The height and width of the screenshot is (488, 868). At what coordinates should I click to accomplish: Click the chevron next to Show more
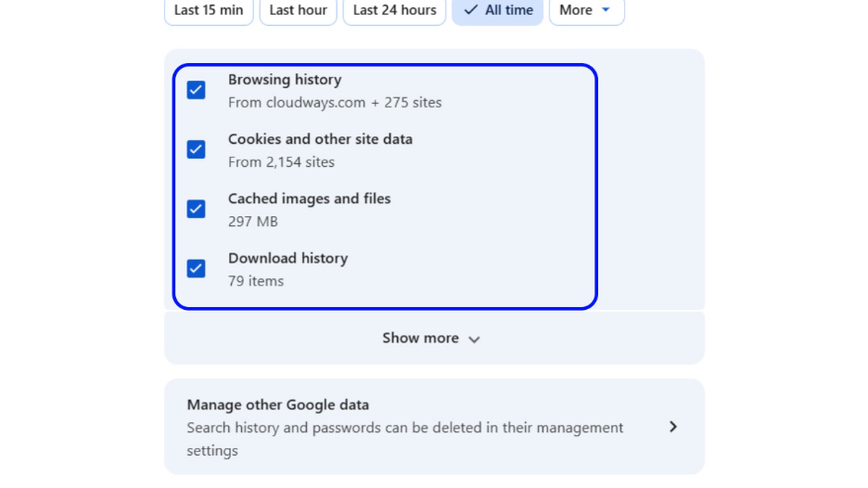474,340
